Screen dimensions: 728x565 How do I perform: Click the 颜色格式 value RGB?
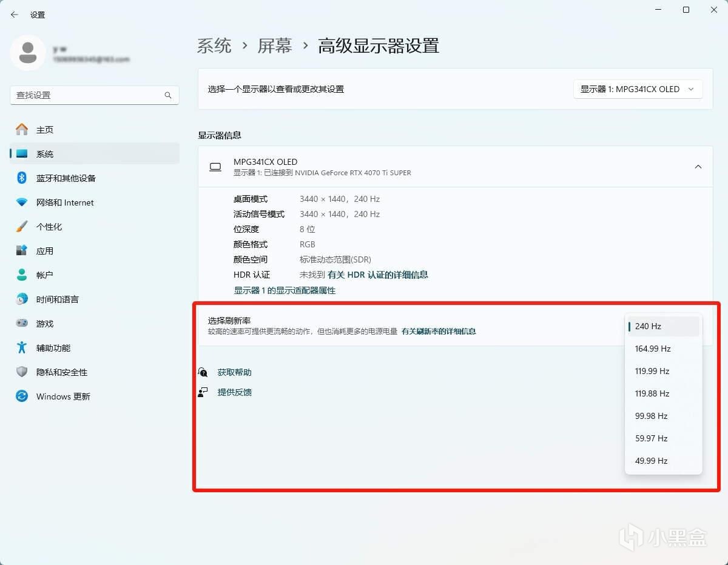pyautogui.click(x=308, y=244)
